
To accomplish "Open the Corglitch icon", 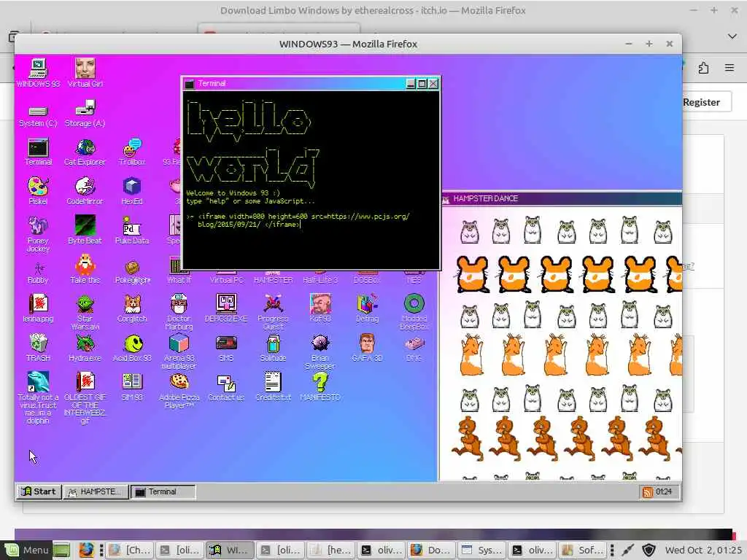I will click(x=132, y=308).
